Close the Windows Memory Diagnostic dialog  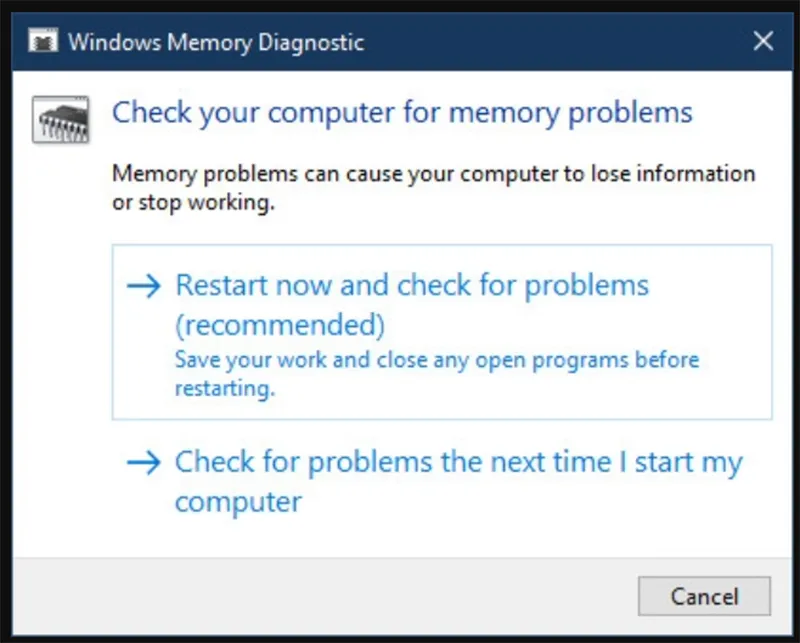(763, 42)
